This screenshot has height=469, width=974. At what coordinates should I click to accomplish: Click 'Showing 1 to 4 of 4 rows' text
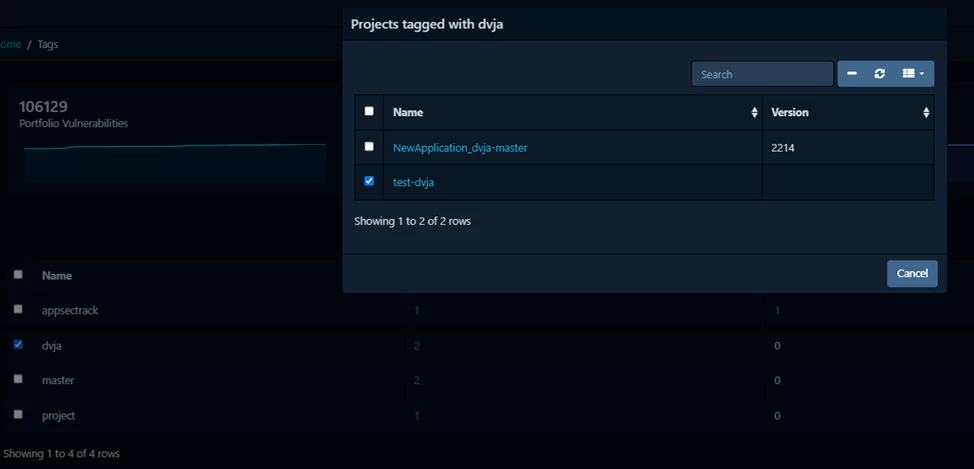pyautogui.click(x=61, y=453)
